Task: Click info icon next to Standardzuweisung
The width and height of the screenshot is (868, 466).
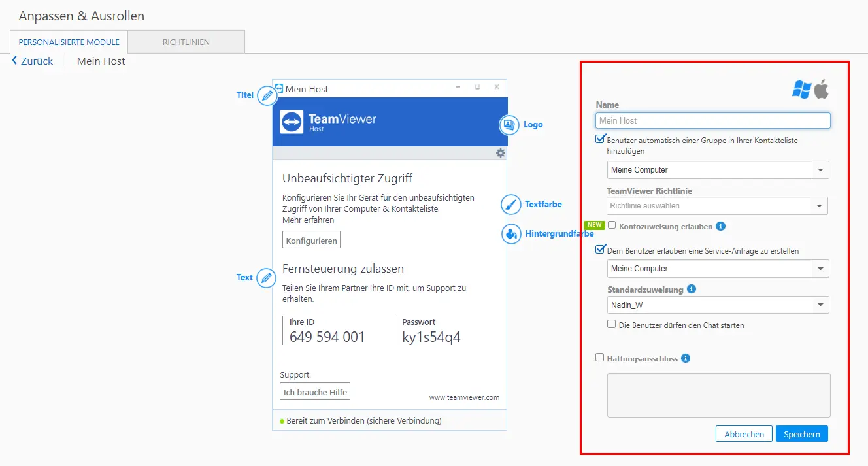Action: pos(692,289)
